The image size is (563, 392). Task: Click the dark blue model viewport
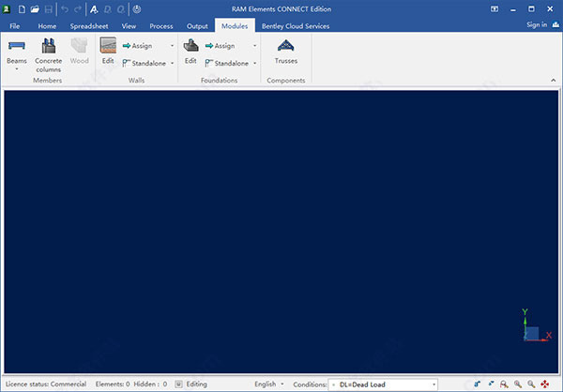click(x=281, y=232)
